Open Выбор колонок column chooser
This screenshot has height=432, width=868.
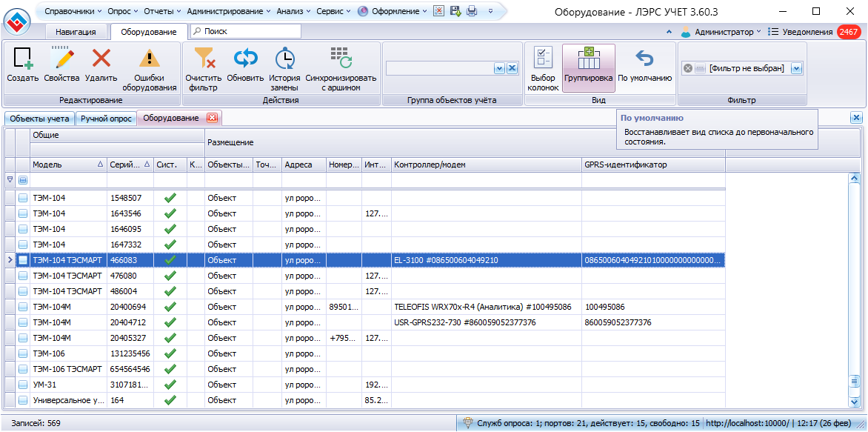tap(543, 58)
